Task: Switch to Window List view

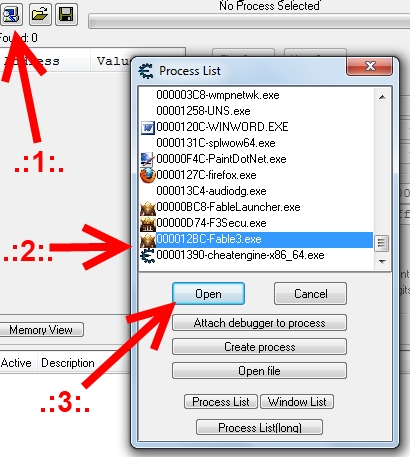Action: pyautogui.click(x=297, y=402)
